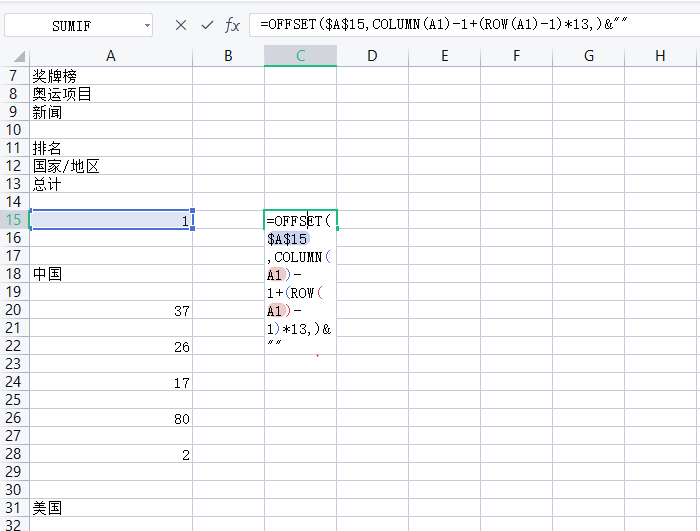Click cell with value 26
This screenshot has height=531, width=700.
111,346
